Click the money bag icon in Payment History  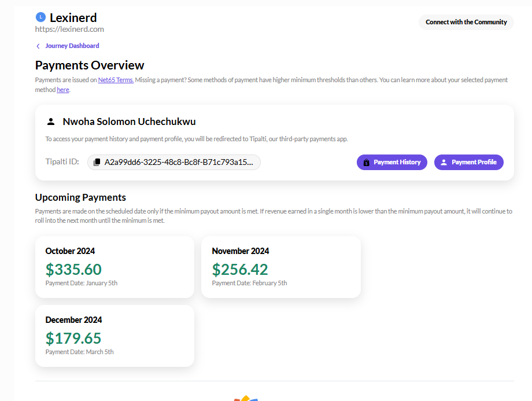pos(366,163)
